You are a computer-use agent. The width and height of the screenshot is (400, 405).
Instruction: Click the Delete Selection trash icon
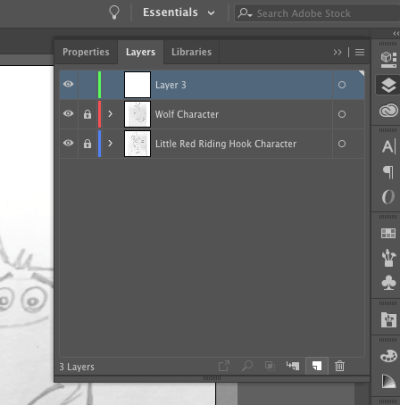coord(340,366)
